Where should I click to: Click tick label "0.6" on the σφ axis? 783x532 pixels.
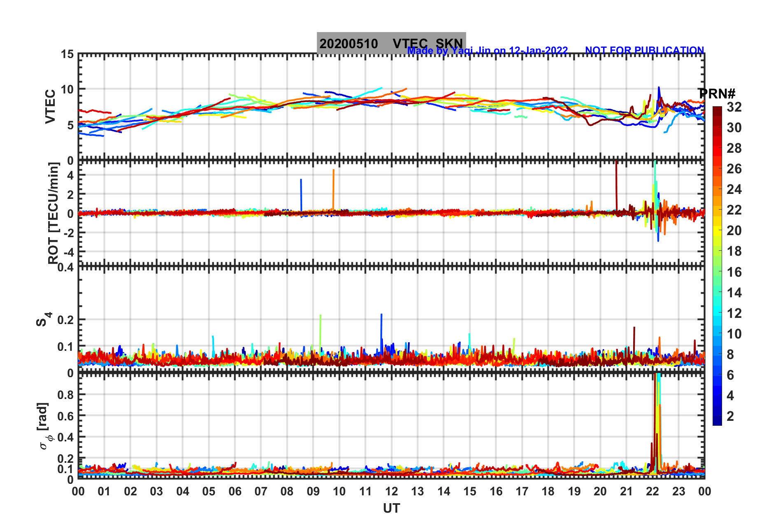65,416
